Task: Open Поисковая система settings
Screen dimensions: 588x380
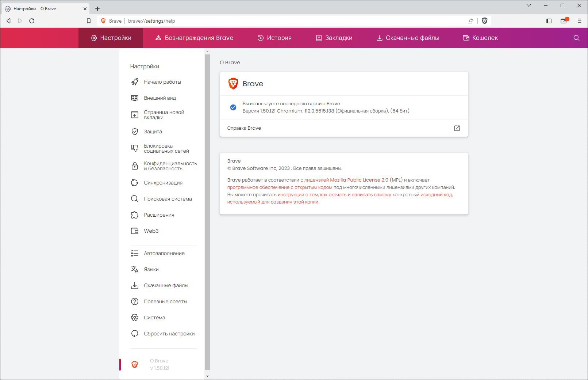Action: coord(168,199)
